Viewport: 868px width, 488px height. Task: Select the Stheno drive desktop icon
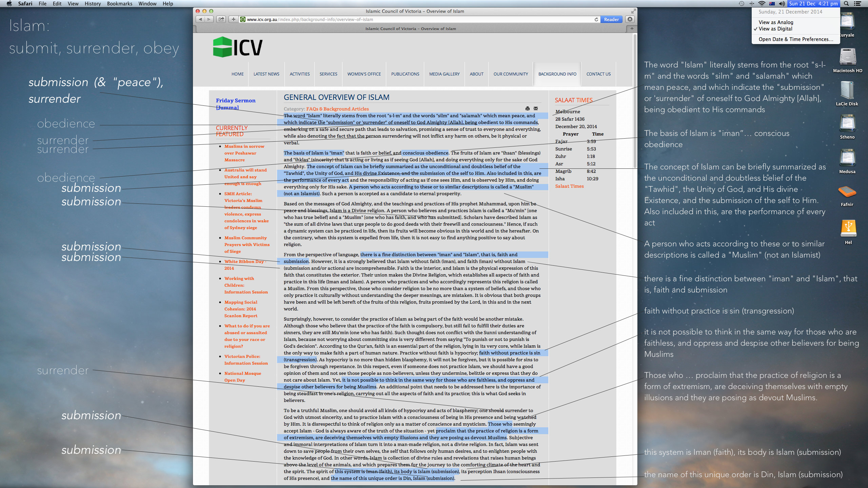847,127
